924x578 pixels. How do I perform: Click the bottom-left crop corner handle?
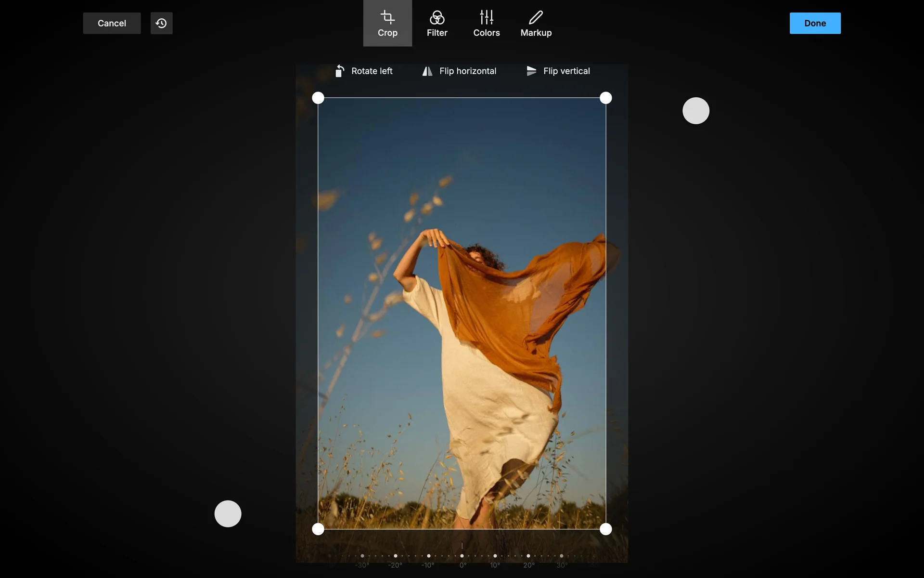pos(318,529)
